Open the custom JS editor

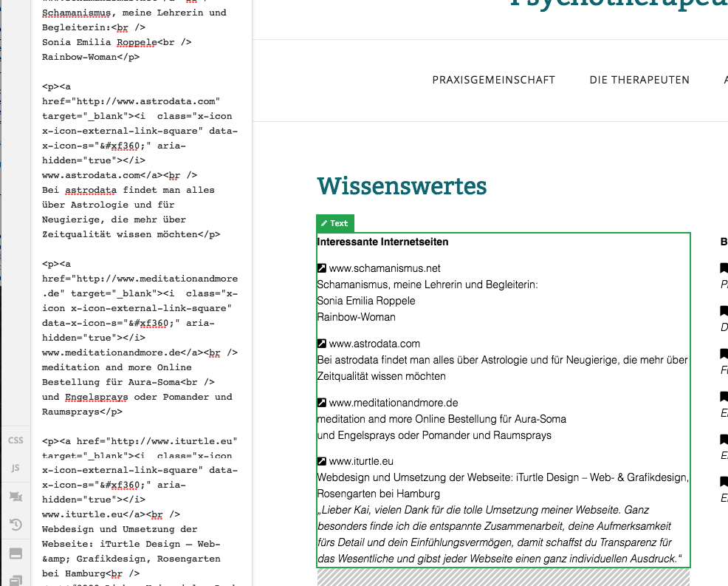pyautogui.click(x=16, y=468)
